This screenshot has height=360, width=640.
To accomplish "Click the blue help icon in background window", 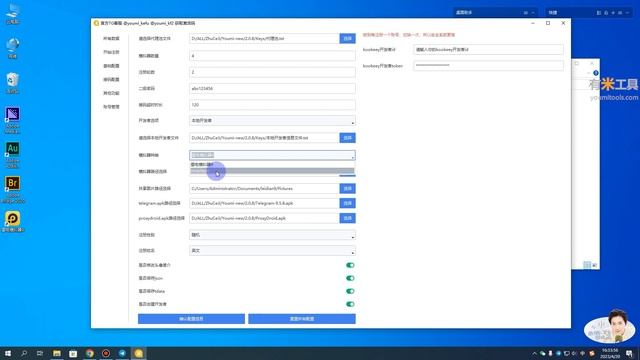I will (596, 73).
